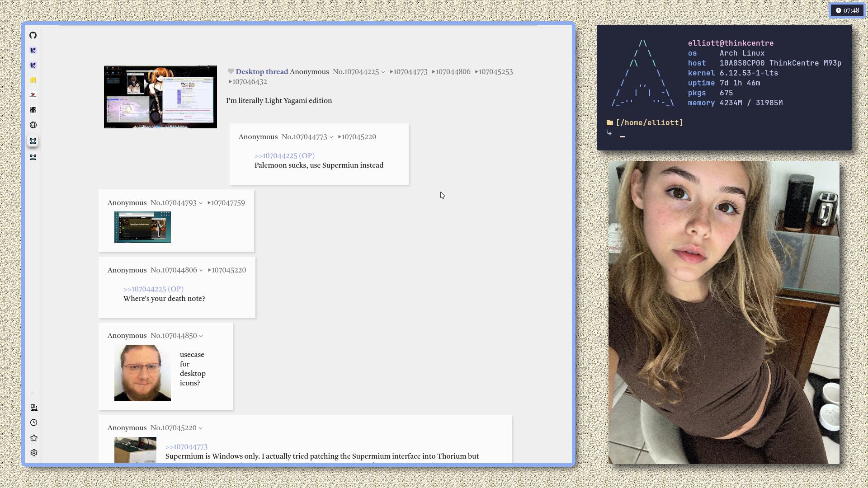868x488 pixels.
Task: Switch to the last clover-icon sidebar tab
Action: 33,157
